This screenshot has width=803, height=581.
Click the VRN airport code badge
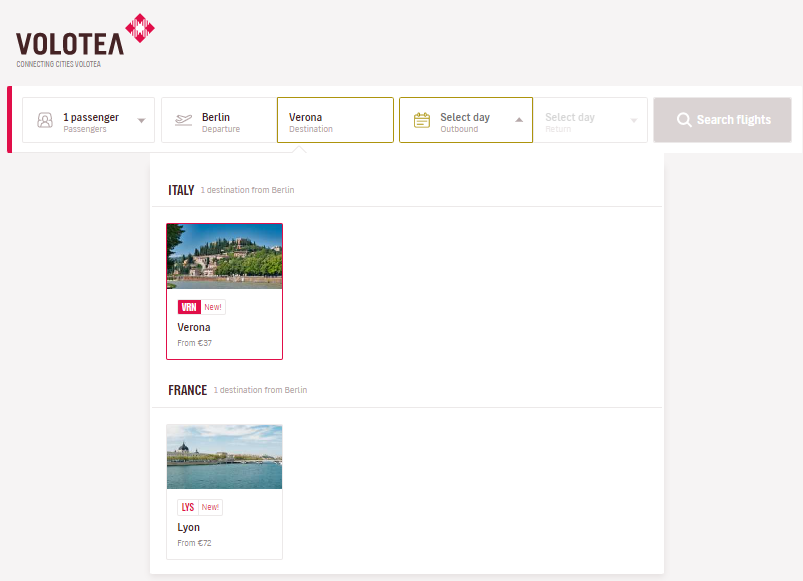(189, 307)
